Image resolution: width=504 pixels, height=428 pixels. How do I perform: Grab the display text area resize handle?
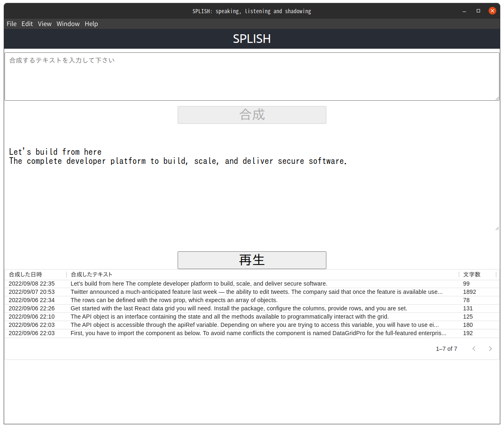tap(497, 228)
